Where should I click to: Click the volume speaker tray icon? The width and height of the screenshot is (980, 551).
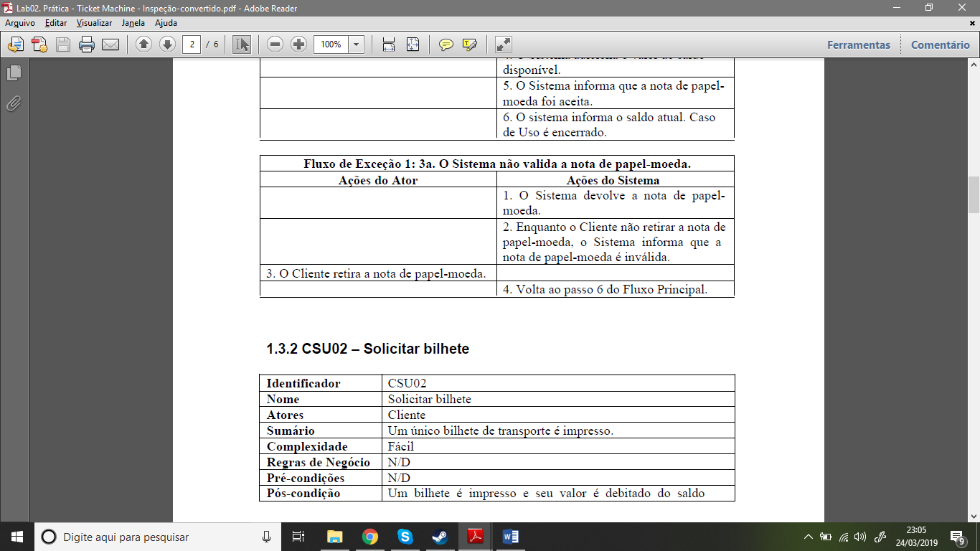861,537
